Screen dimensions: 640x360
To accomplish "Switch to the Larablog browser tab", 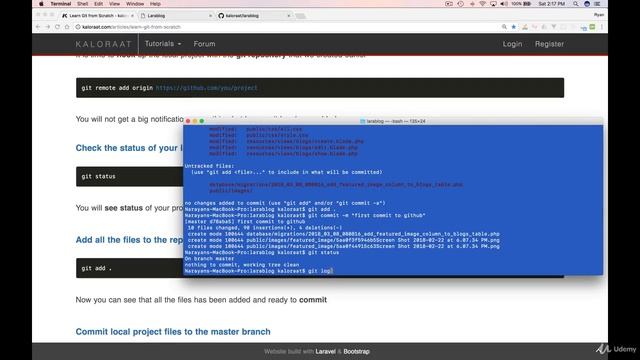I will point(176,16).
